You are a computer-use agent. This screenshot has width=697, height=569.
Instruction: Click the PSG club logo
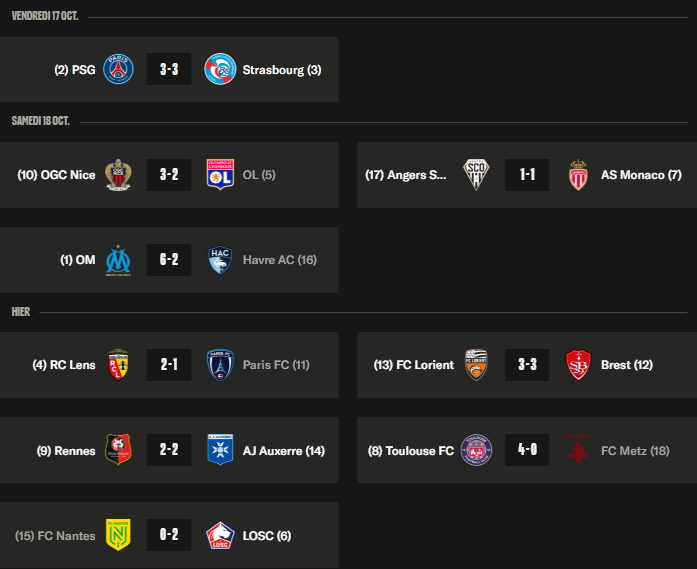119,70
